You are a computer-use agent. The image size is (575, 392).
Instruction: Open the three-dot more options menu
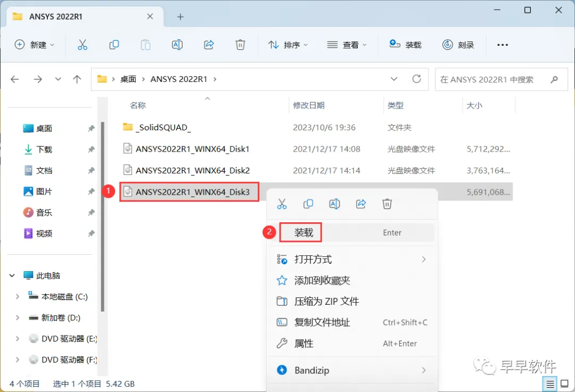click(x=503, y=45)
